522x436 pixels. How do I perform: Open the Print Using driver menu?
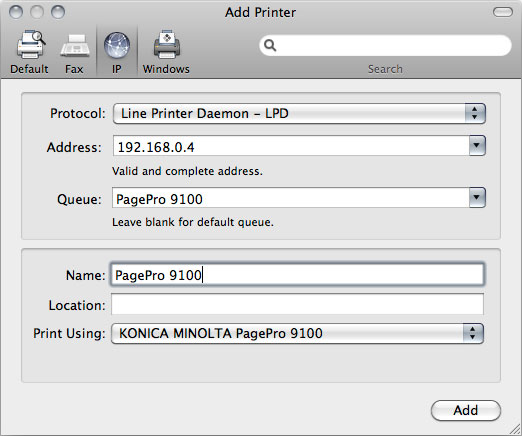(x=297, y=333)
